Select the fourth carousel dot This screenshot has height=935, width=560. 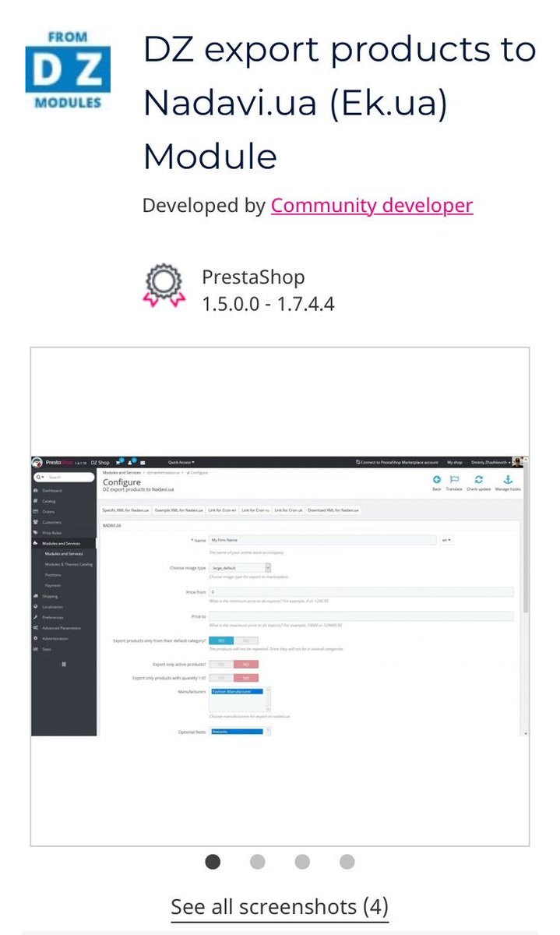[x=347, y=862]
